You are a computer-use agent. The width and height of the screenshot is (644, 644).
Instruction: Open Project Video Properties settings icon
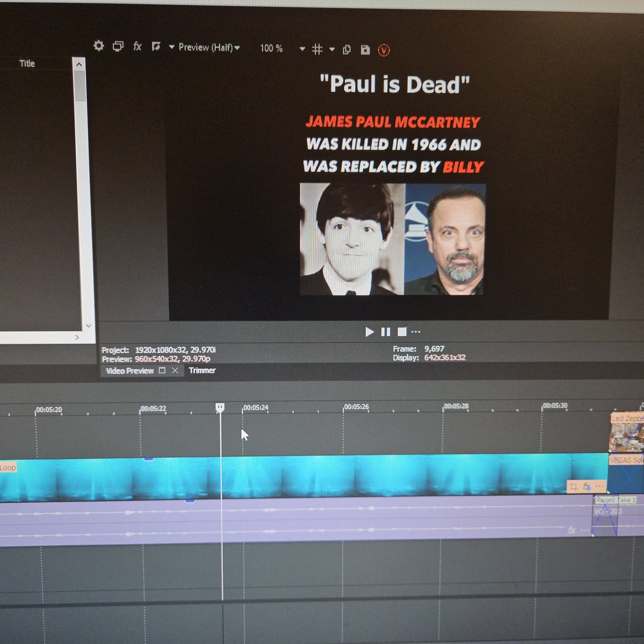(99, 47)
